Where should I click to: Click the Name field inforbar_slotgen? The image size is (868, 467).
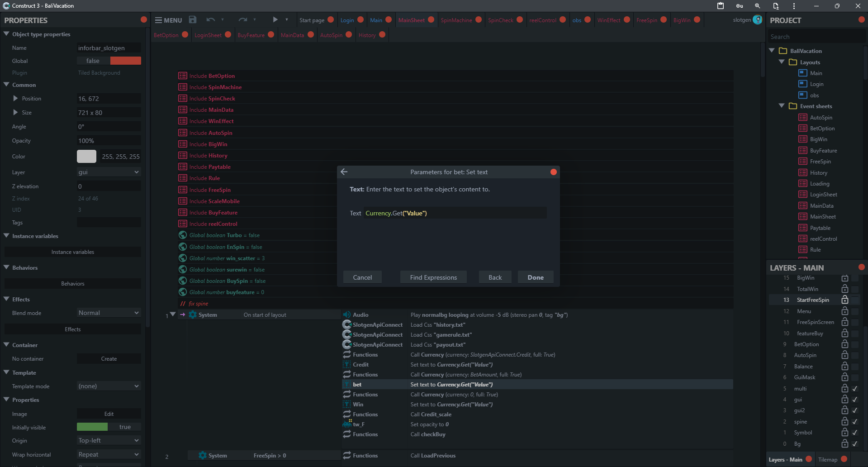tap(109, 48)
